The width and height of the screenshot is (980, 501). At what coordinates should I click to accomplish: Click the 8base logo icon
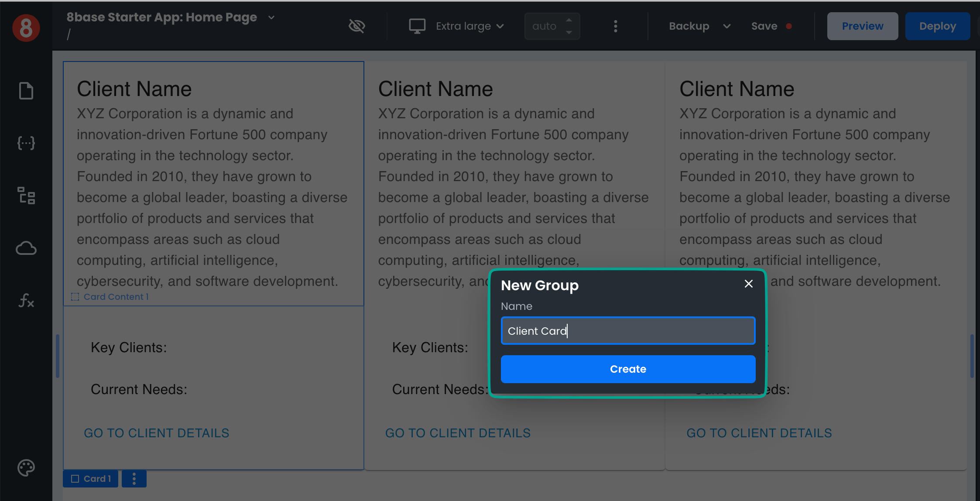(x=26, y=27)
